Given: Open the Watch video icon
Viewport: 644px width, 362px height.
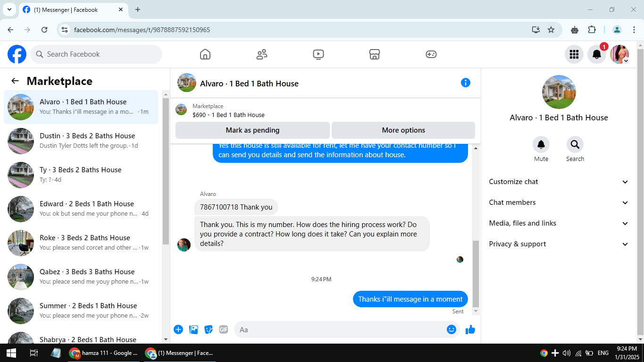Looking at the screenshot, I should 318,54.
